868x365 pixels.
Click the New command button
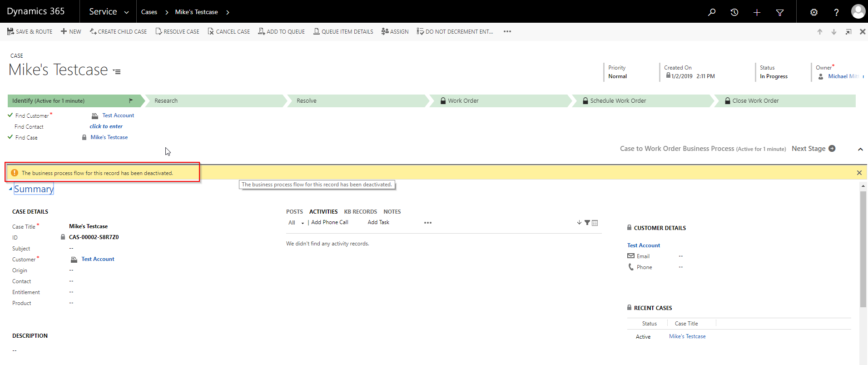(71, 31)
